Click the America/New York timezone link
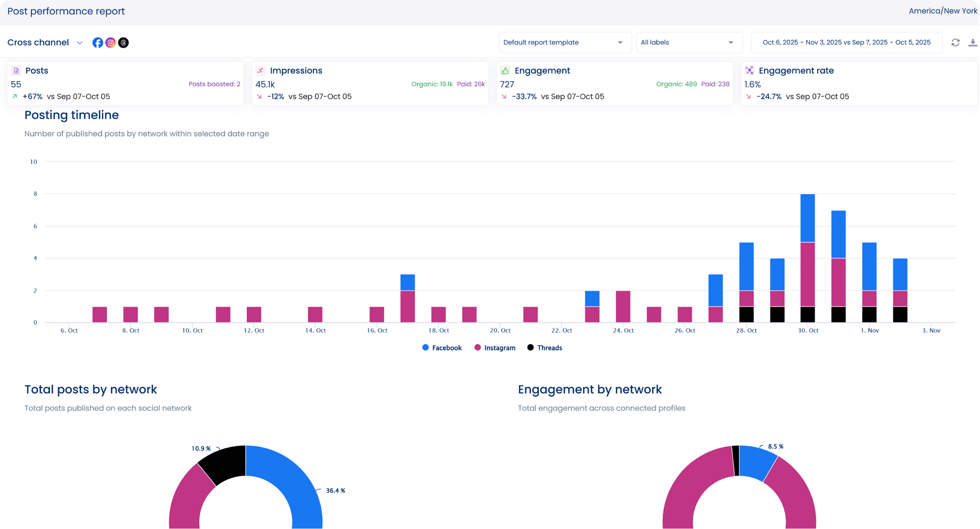Screen dimensions: 980x529 (942, 11)
